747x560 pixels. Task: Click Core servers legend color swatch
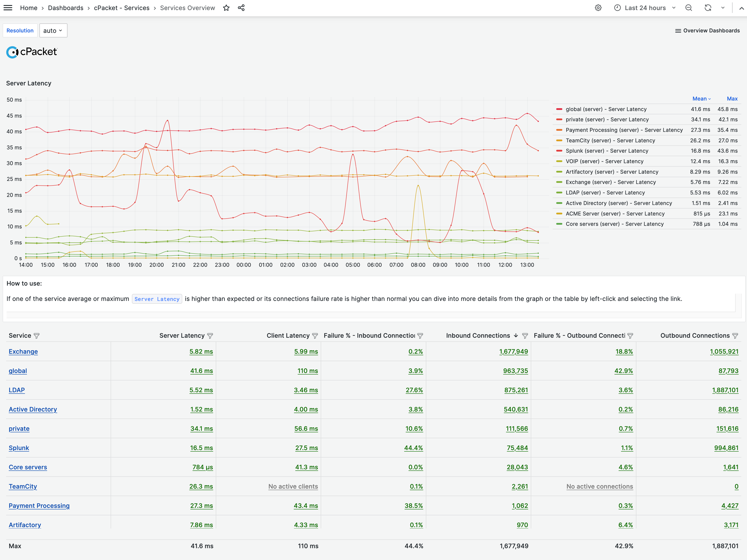559,224
